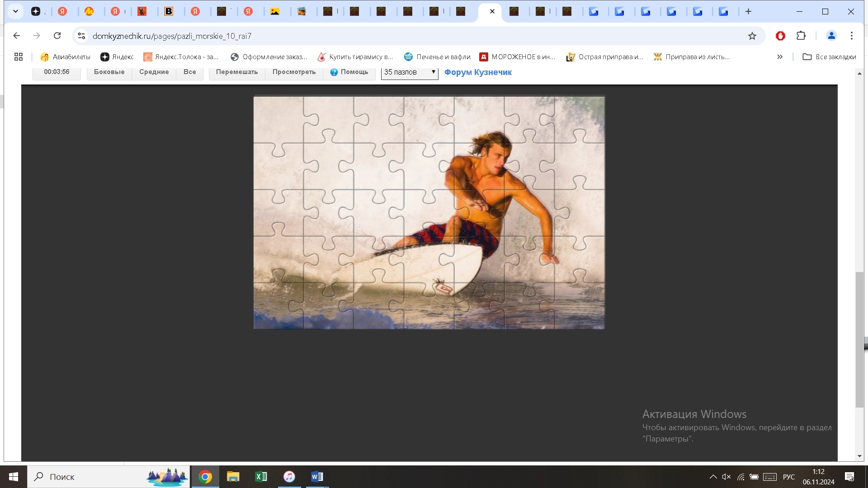This screenshot has height=488, width=868.
Task: Open Печенье и вафли bookmark
Action: point(437,56)
